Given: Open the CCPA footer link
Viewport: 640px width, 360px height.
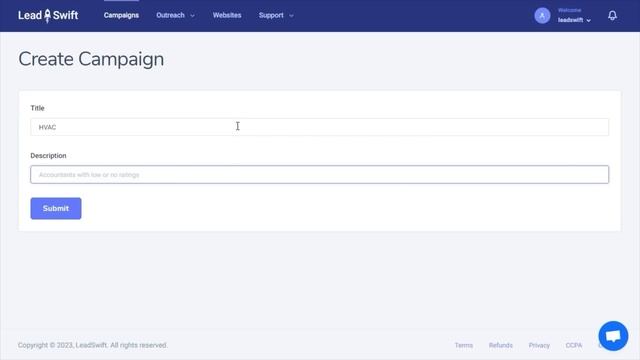Looking at the screenshot, I should [573, 345].
